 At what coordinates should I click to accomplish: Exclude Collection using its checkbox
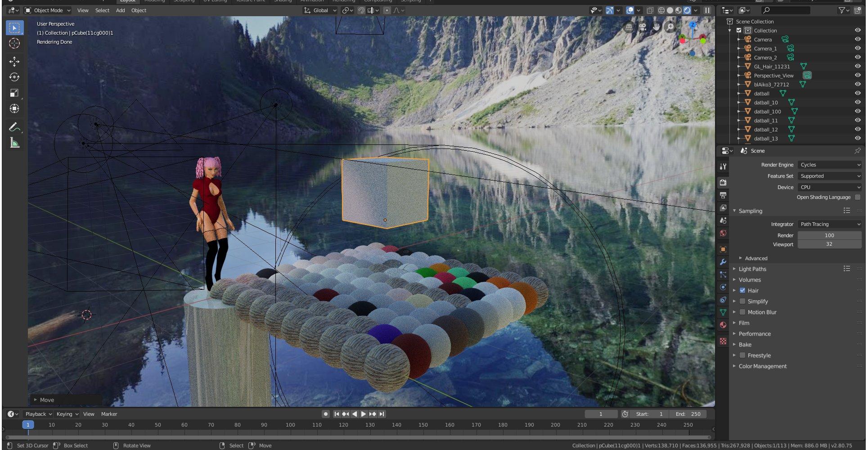tap(739, 30)
